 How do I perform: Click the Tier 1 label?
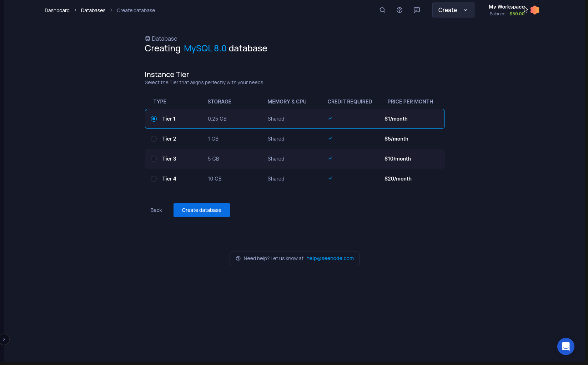169,119
